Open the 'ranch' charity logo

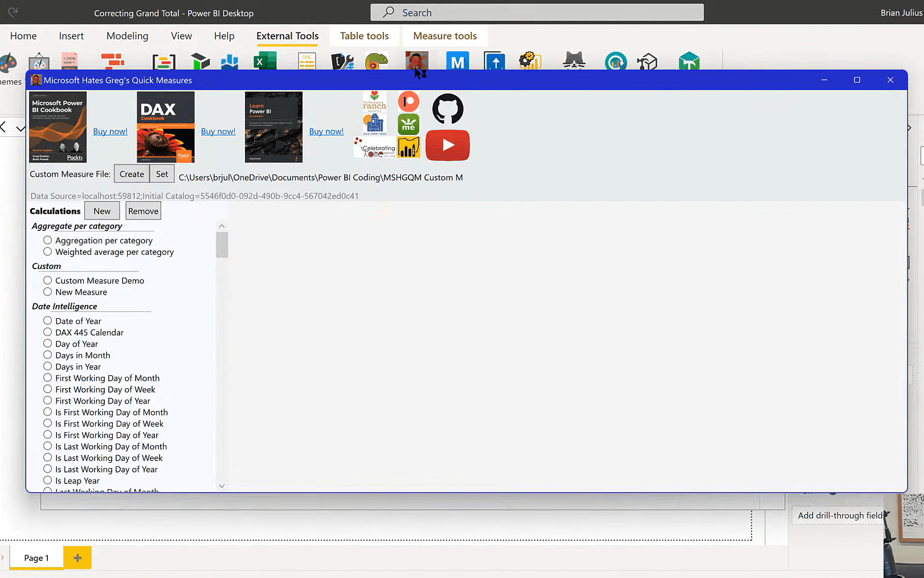(x=374, y=101)
